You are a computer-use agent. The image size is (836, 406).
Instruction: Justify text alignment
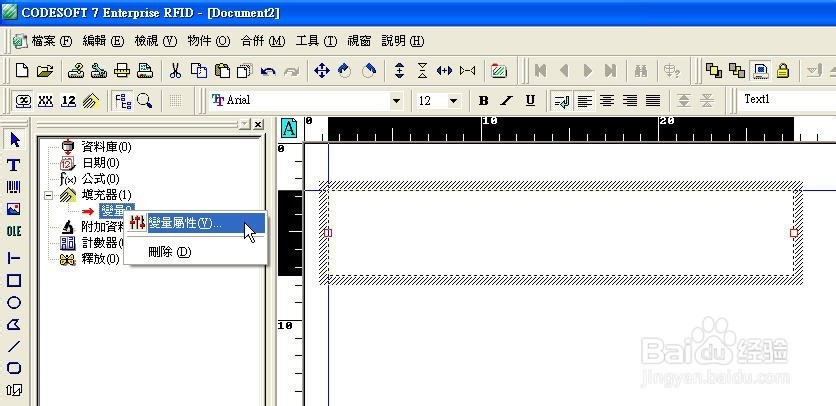click(x=653, y=100)
